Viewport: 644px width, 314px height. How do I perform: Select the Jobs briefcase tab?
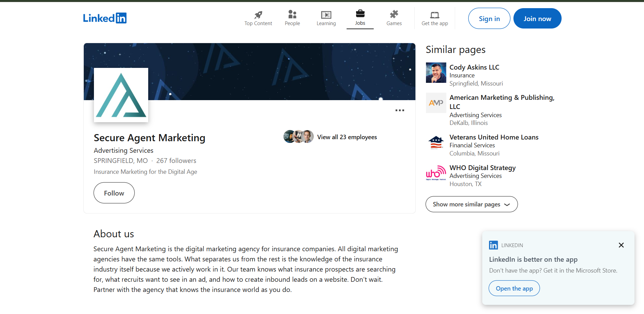[x=360, y=18]
